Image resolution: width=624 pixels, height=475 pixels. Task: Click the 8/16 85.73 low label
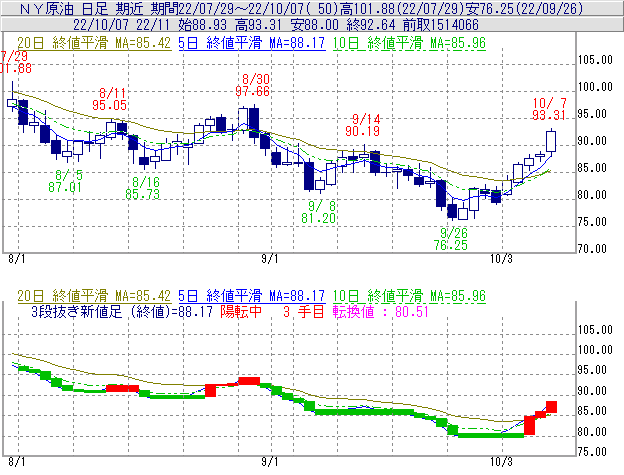click(x=142, y=188)
